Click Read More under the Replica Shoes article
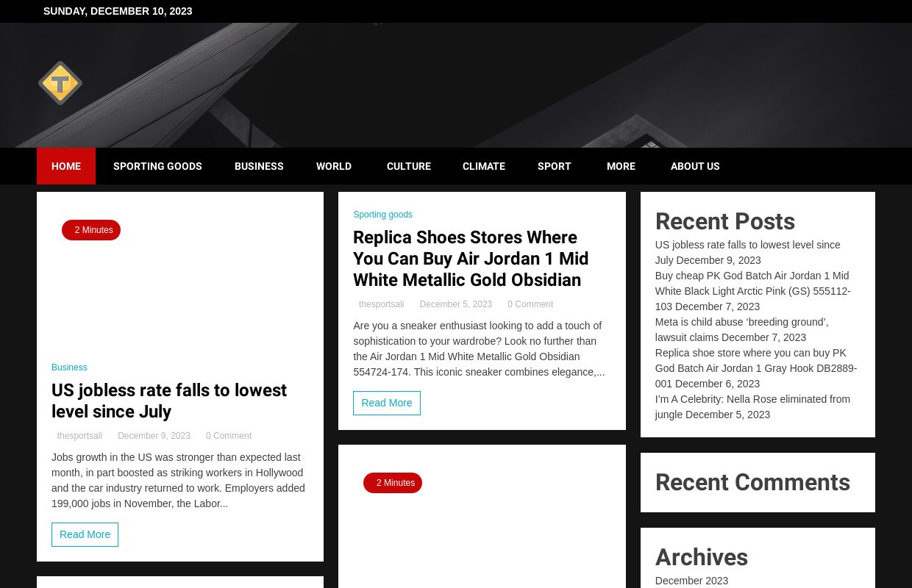The width and height of the screenshot is (912, 588). click(x=387, y=403)
